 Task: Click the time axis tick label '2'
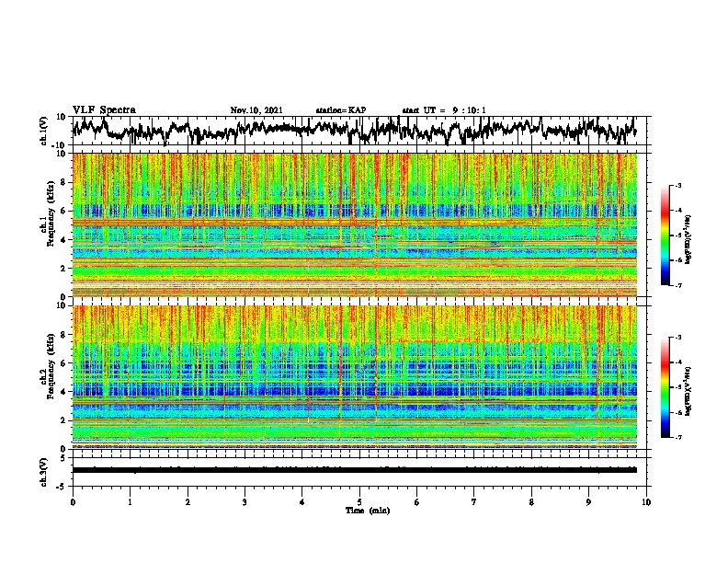tap(188, 502)
